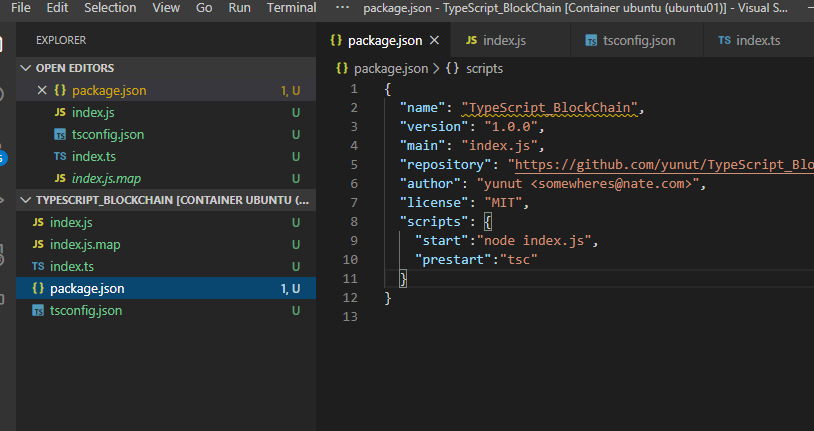Open the Run menu
The width and height of the screenshot is (814, 431).
point(239,8)
